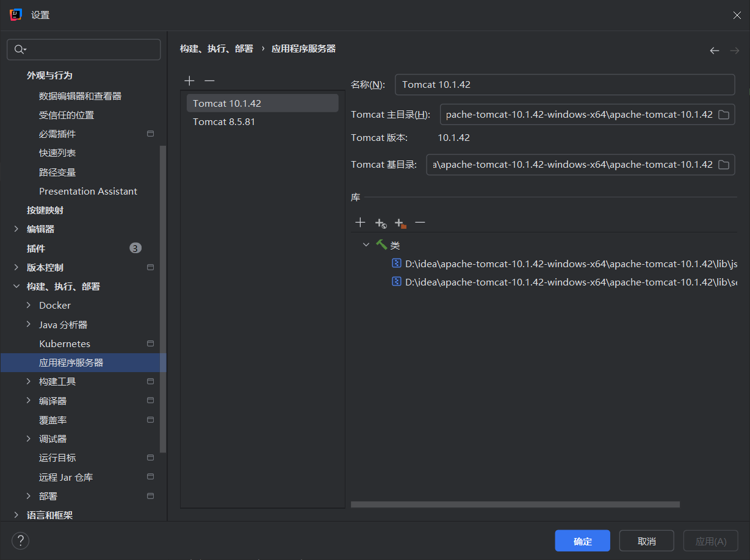Click the add library from URL icon
This screenshot has width=750, height=560.
pos(381,223)
